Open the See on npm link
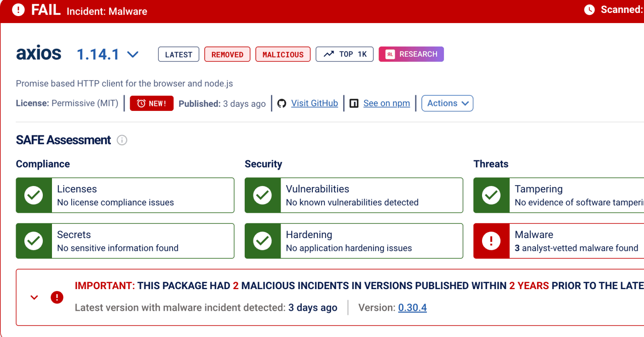The height and width of the screenshot is (337, 644). point(386,104)
